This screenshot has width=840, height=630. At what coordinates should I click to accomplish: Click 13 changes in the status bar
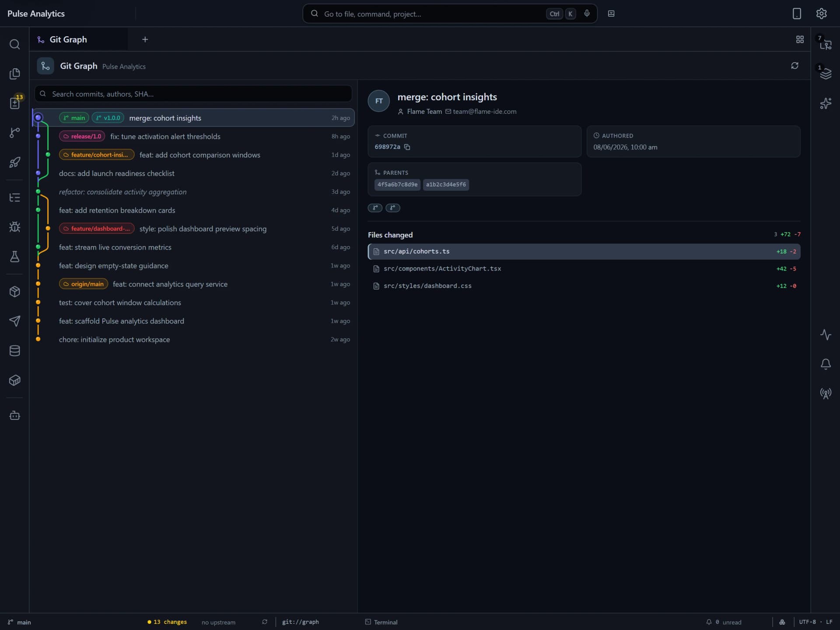click(x=167, y=622)
